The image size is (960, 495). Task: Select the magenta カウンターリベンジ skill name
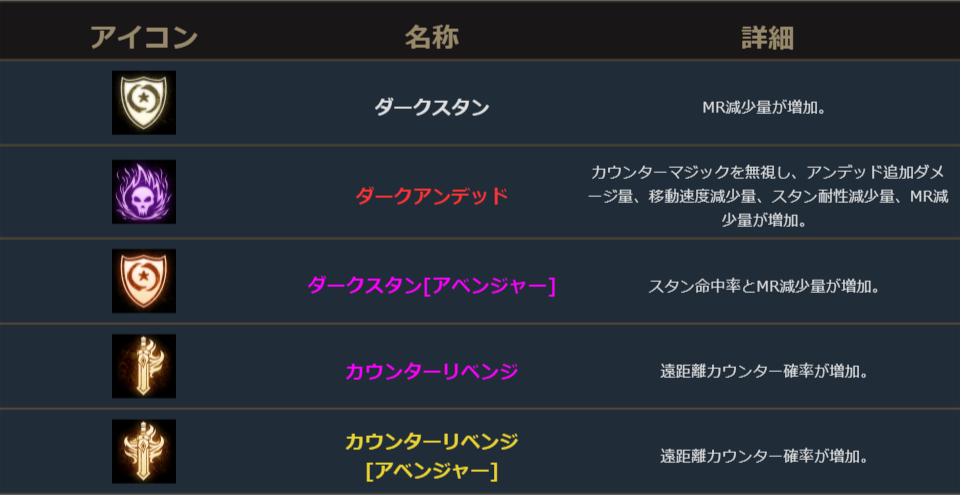pyautogui.click(x=432, y=371)
